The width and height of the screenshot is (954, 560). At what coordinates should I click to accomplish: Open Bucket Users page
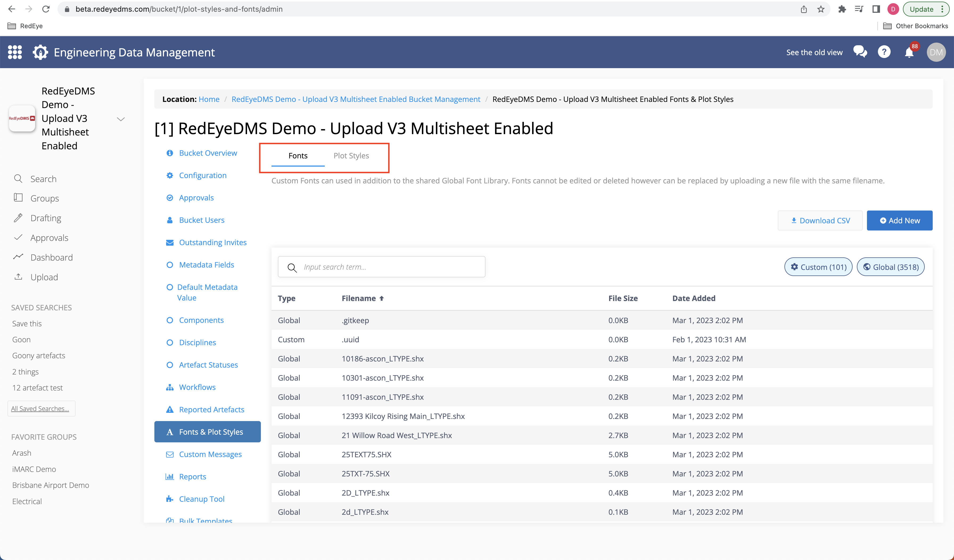click(202, 220)
